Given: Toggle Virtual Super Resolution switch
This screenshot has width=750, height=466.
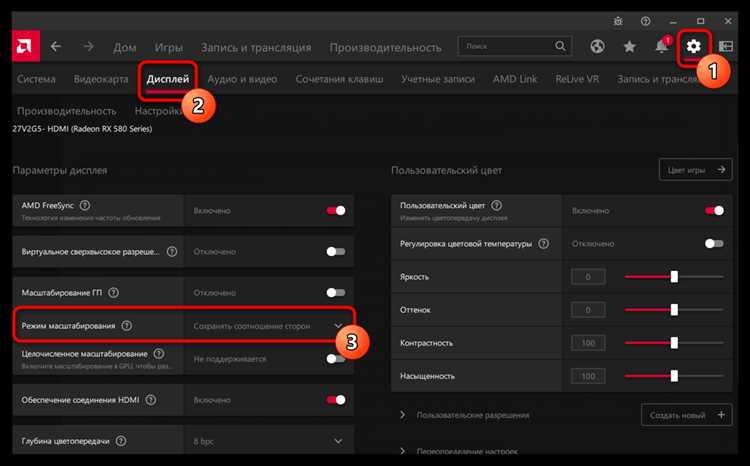Looking at the screenshot, I should click(x=336, y=252).
